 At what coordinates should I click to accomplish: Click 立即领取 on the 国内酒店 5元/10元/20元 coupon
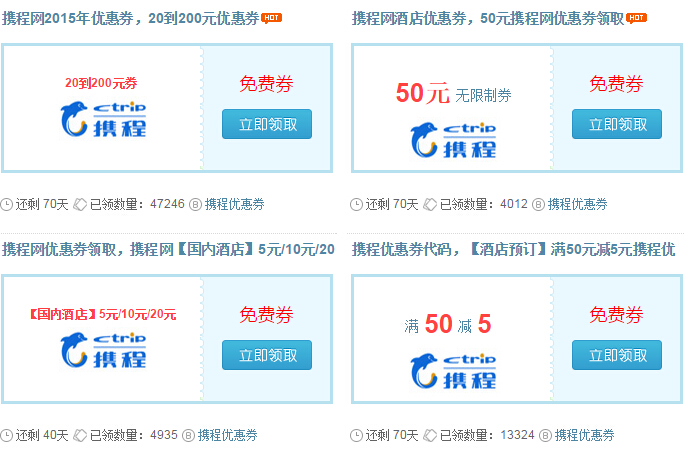(267, 355)
